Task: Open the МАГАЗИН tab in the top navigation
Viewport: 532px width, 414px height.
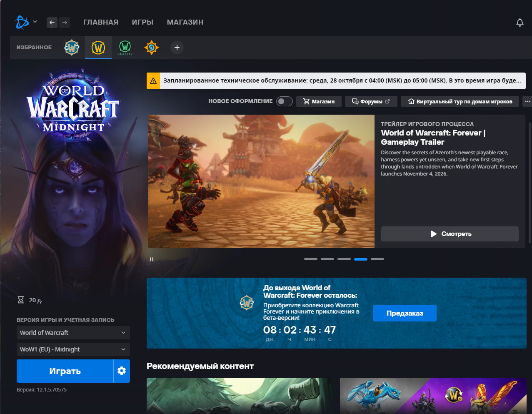Action: click(x=185, y=23)
